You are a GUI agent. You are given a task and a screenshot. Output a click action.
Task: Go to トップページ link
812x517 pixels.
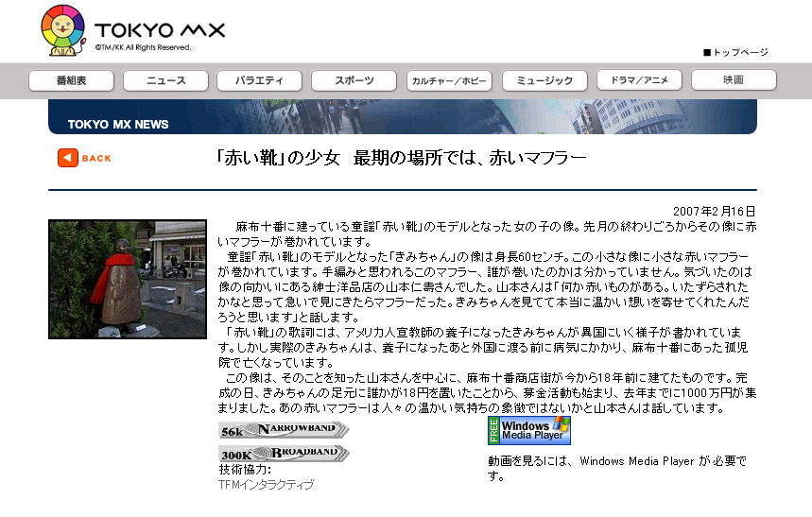click(735, 52)
